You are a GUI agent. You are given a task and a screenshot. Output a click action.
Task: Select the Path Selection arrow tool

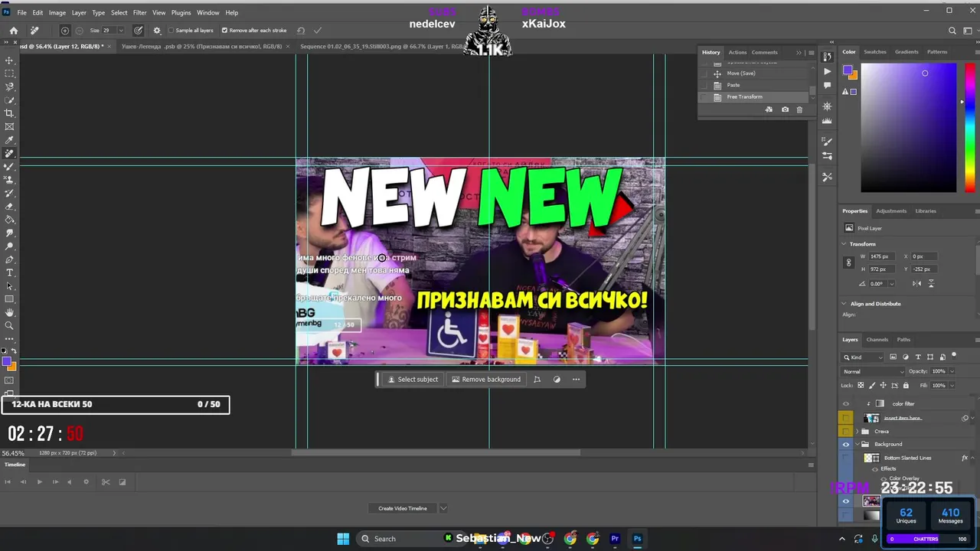(9, 286)
